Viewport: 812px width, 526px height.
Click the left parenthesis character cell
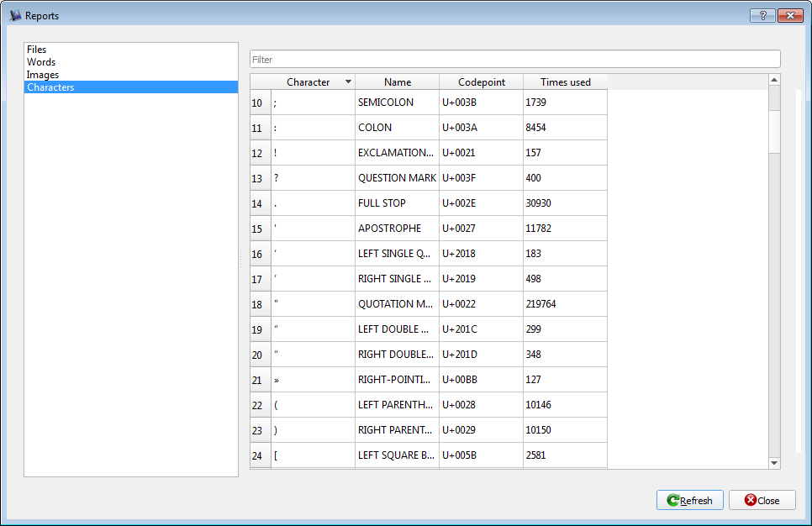pos(314,405)
